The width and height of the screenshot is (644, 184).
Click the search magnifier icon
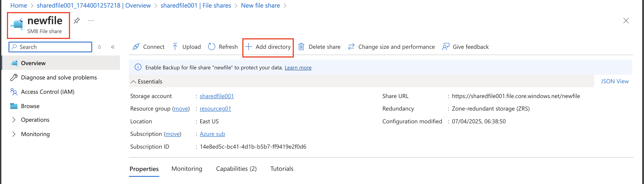14,47
